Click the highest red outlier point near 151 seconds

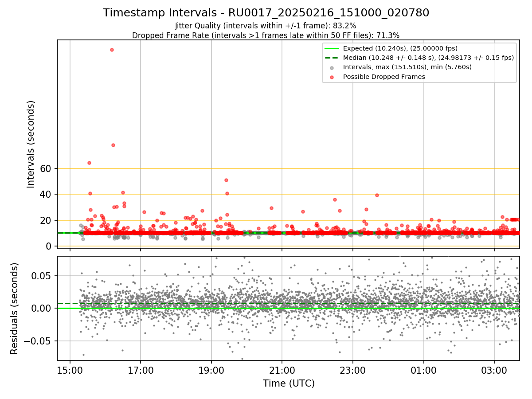[112, 50]
